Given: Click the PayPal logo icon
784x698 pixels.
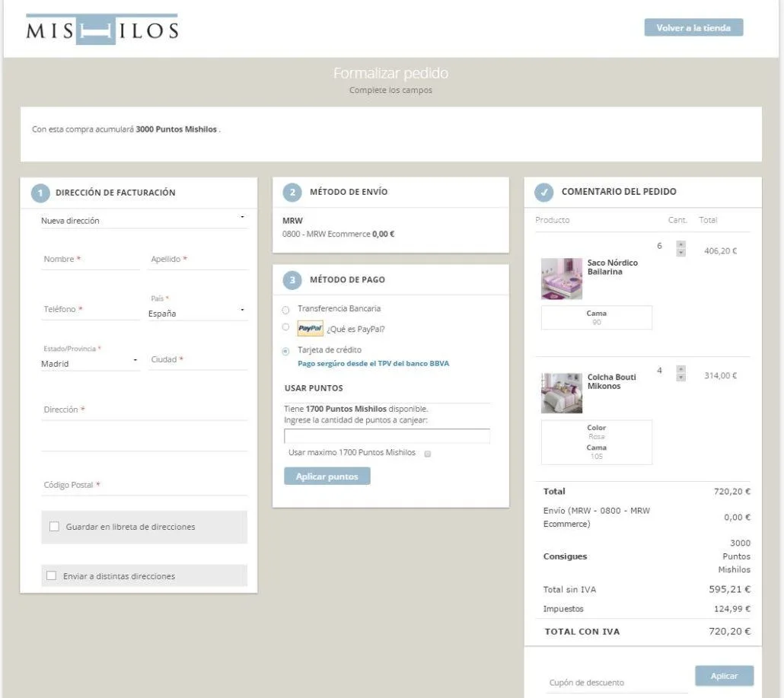Looking at the screenshot, I should [x=310, y=329].
